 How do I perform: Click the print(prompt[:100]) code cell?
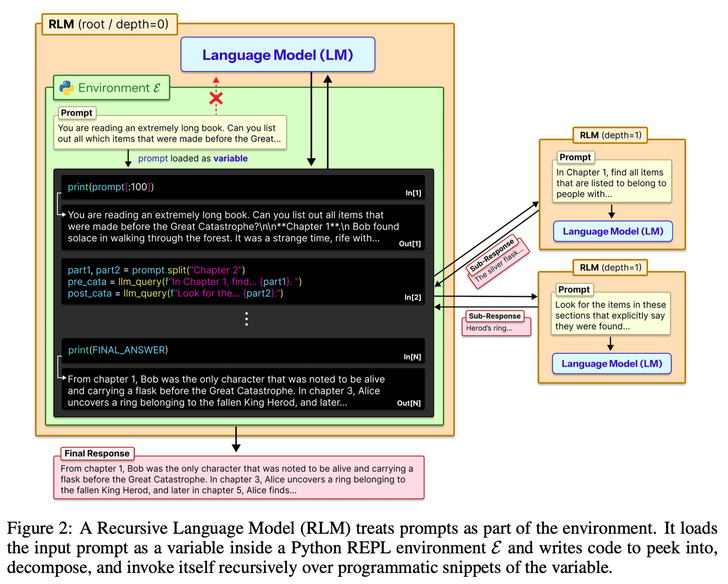111,187
